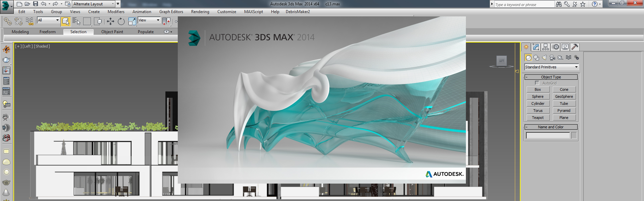Select the Geometry category button
644x201 pixels.
tap(528, 58)
